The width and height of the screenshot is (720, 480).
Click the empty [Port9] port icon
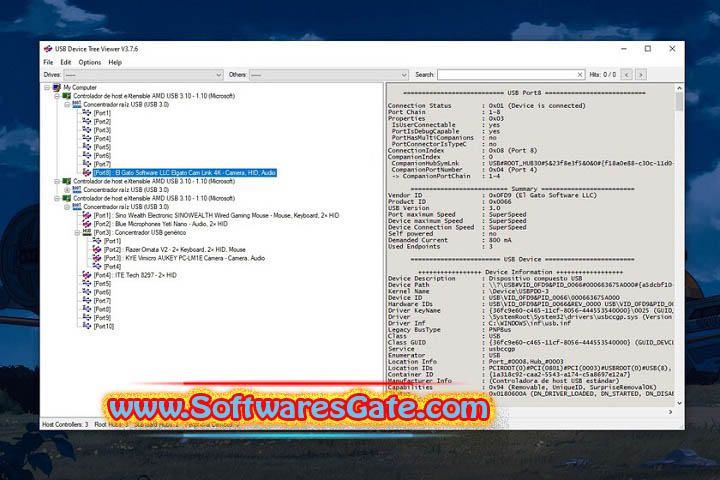pyautogui.click(x=87, y=317)
